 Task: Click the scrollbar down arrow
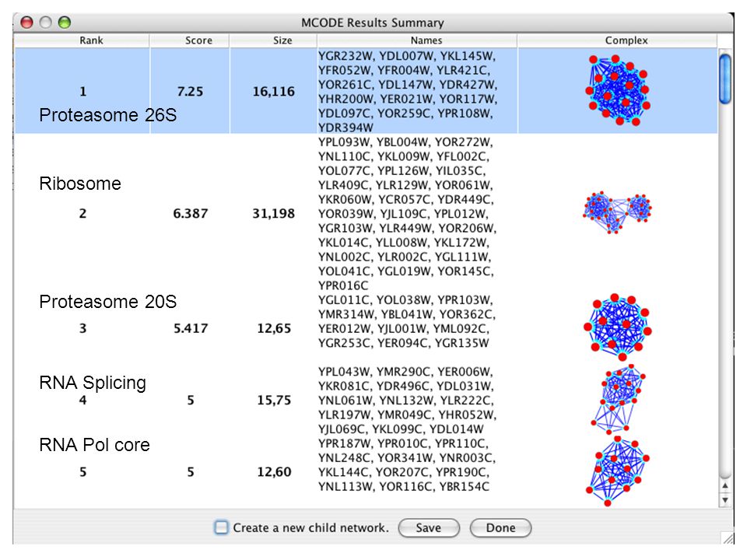pyautogui.click(x=725, y=500)
